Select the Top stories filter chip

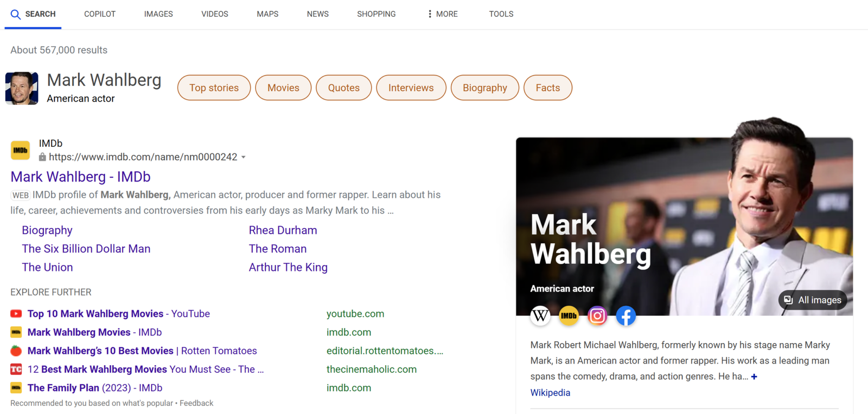214,88
